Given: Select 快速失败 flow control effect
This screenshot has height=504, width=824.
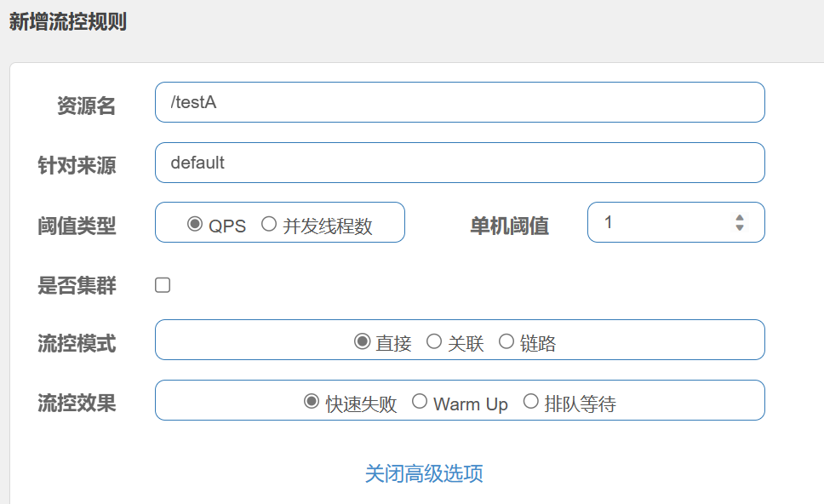Looking at the screenshot, I should pyautogui.click(x=312, y=402).
